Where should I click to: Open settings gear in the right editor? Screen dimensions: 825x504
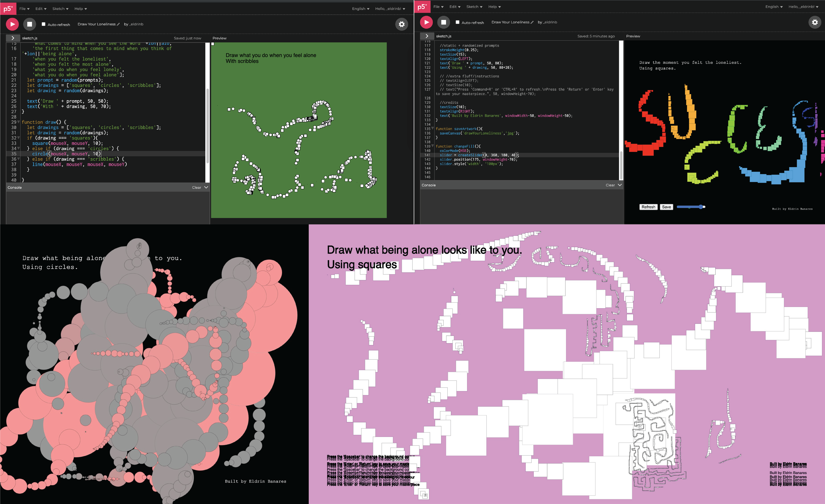pos(815,22)
